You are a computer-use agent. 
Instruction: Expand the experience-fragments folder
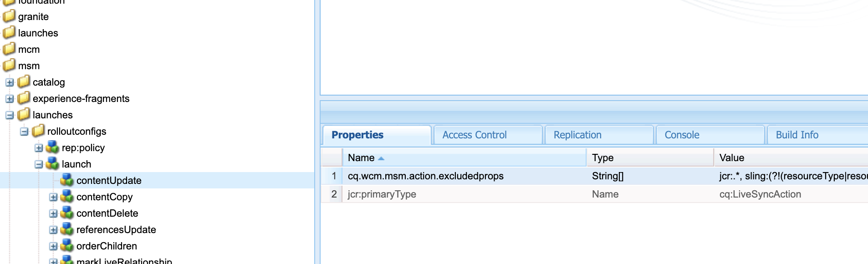tap(10, 99)
